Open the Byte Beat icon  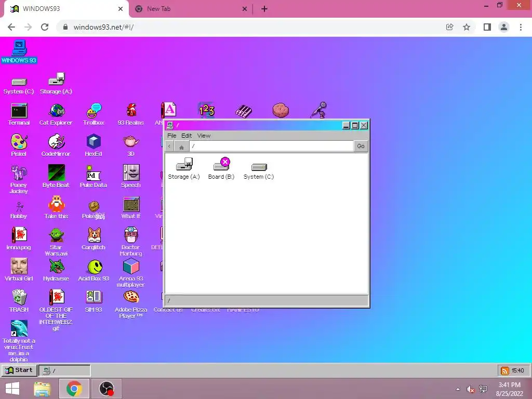click(x=56, y=177)
